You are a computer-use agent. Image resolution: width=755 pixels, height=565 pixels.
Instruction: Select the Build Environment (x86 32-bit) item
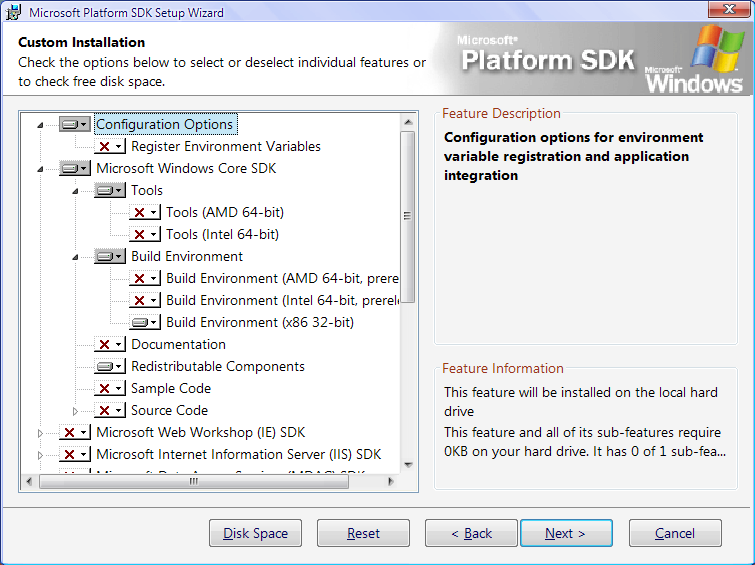pos(260,322)
